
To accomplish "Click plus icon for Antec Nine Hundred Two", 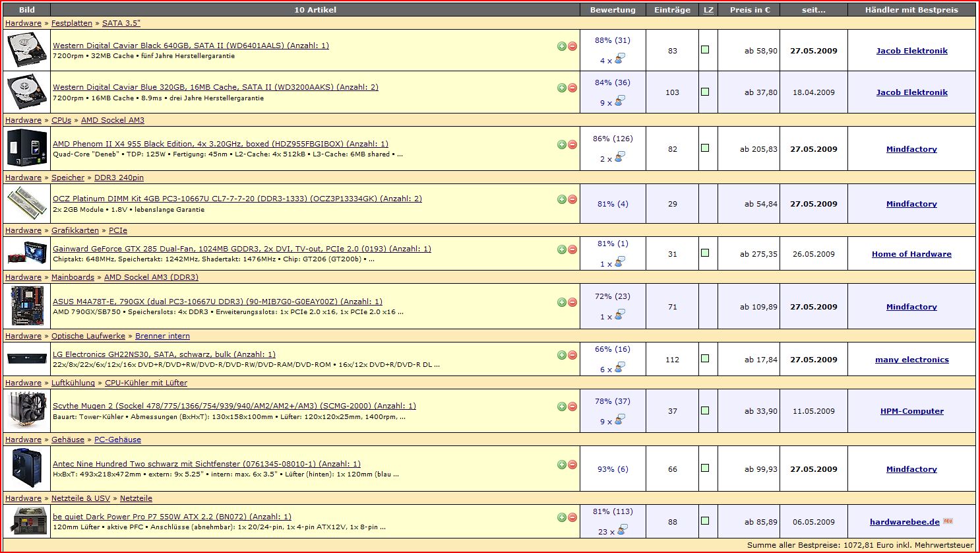I will click(562, 465).
